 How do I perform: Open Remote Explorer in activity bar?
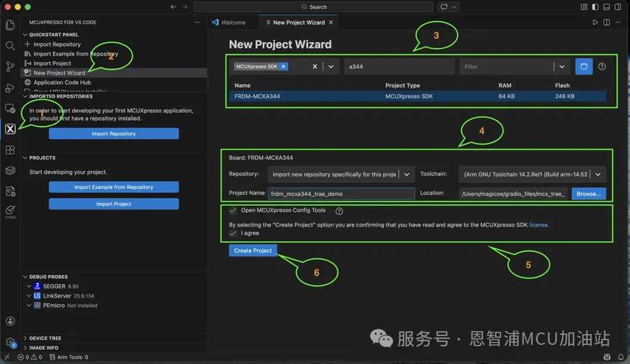(x=10, y=109)
